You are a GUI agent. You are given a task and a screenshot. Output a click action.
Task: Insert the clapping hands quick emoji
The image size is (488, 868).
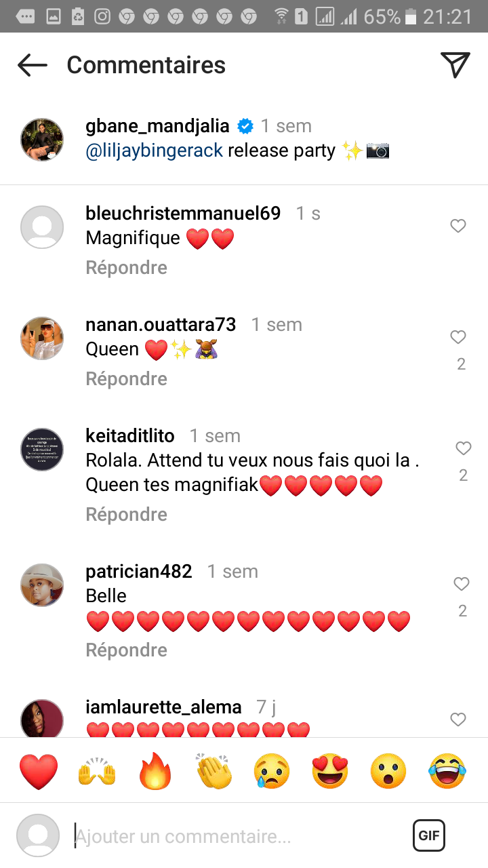coord(213,772)
